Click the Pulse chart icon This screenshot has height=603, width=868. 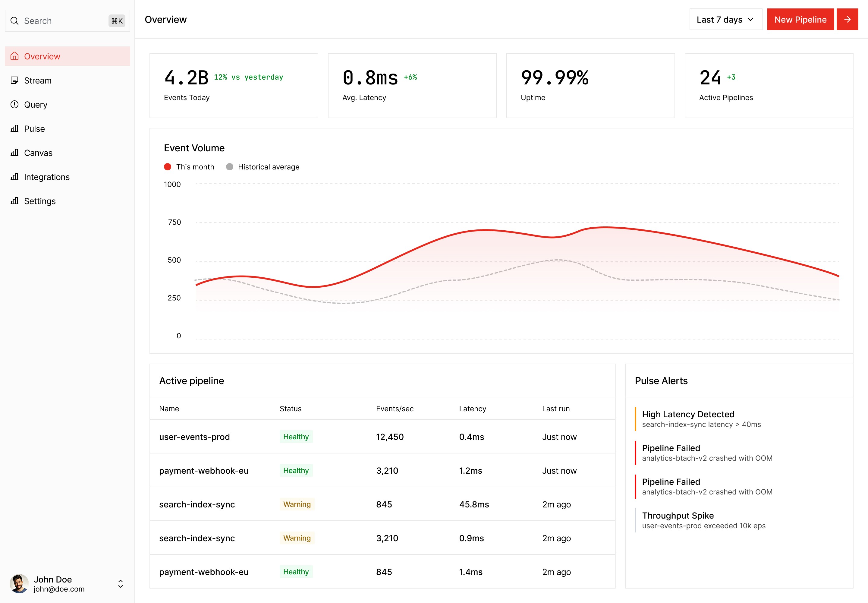[x=14, y=129]
